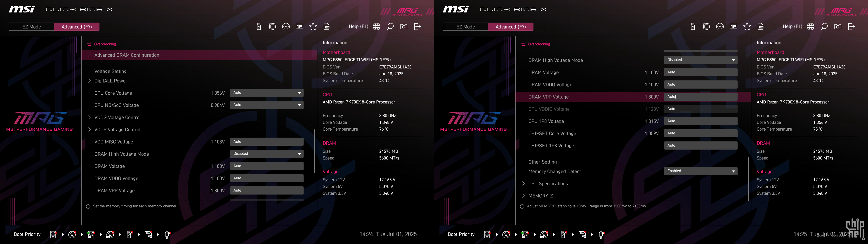Open Favorites star icon in left BIOS screen
868x244 pixels.
(x=313, y=27)
